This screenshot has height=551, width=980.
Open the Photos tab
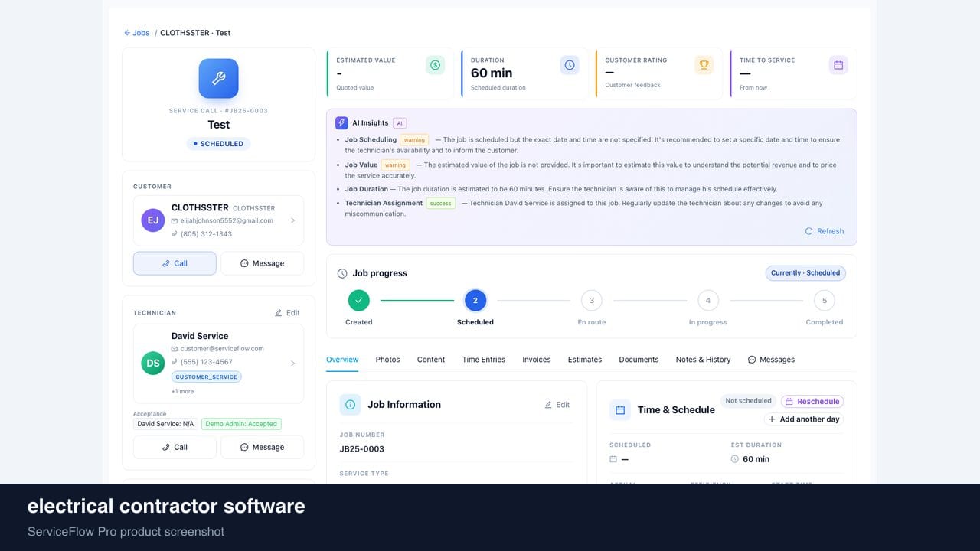pos(387,360)
